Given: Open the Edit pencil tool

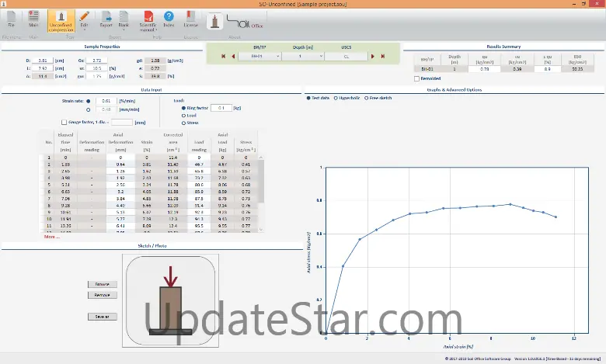Looking at the screenshot, I should (x=84, y=19).
